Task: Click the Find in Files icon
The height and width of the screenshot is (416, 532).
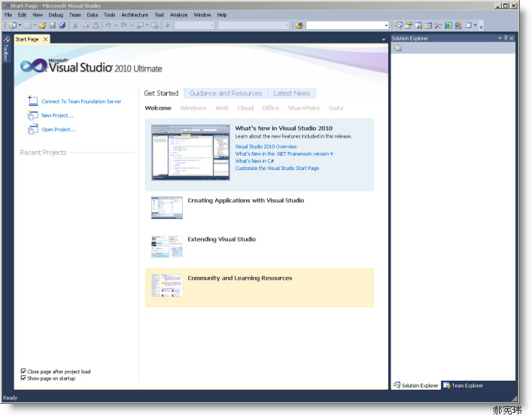Action: pyautogui.click(x=299, y=26)
